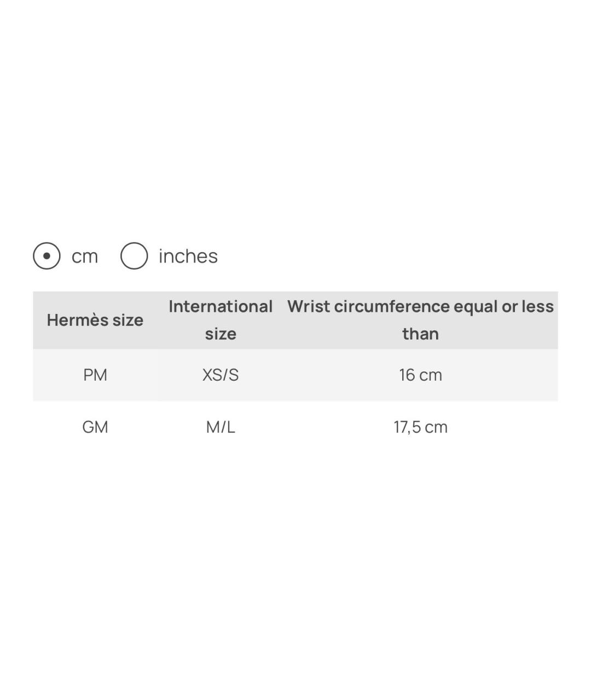The image size is (591, 700).
Task: Click the word "International" in the header
Action: click(x=221, y=306)
